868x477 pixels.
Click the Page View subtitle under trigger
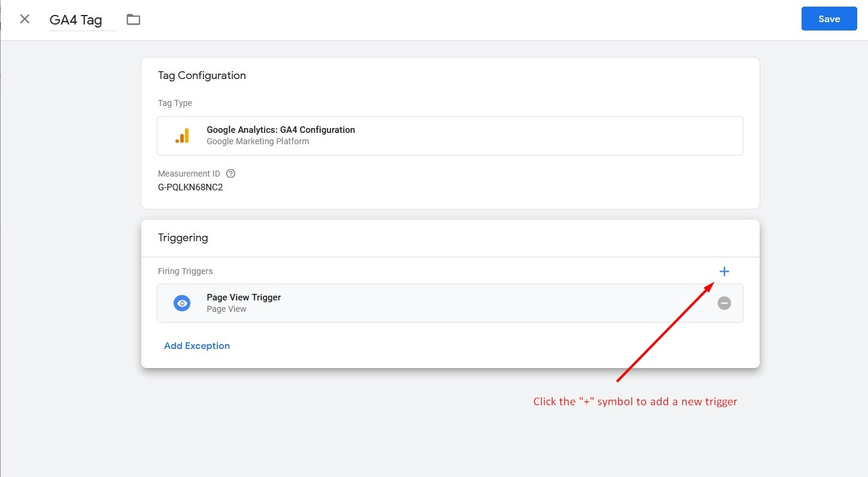226,309
